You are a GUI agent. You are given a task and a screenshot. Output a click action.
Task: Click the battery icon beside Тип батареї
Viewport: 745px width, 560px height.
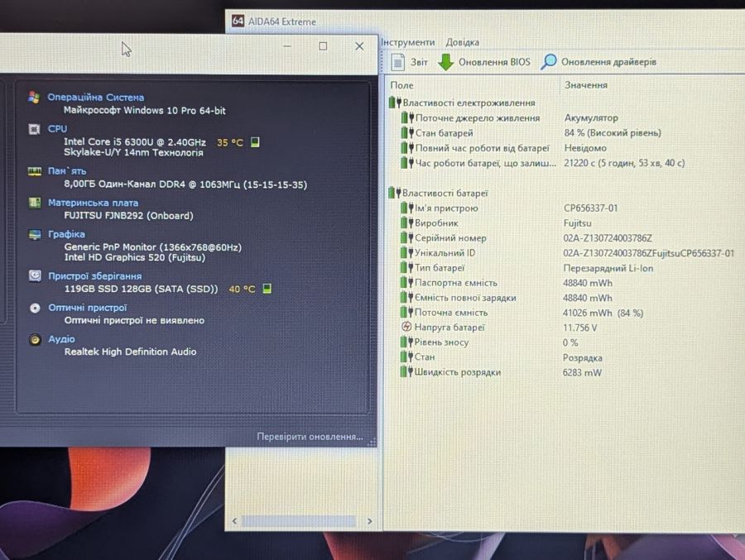(x=406, y=268)
